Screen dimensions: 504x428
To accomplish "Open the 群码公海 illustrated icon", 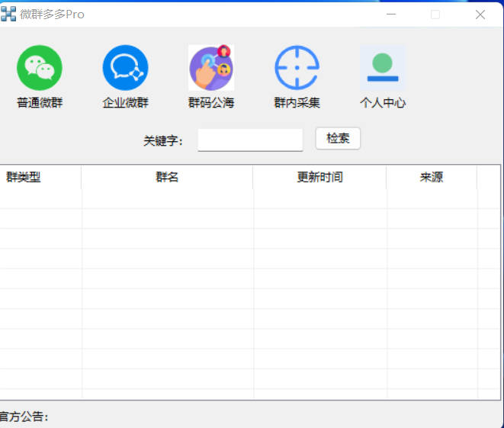I will (x=211, y=68).
